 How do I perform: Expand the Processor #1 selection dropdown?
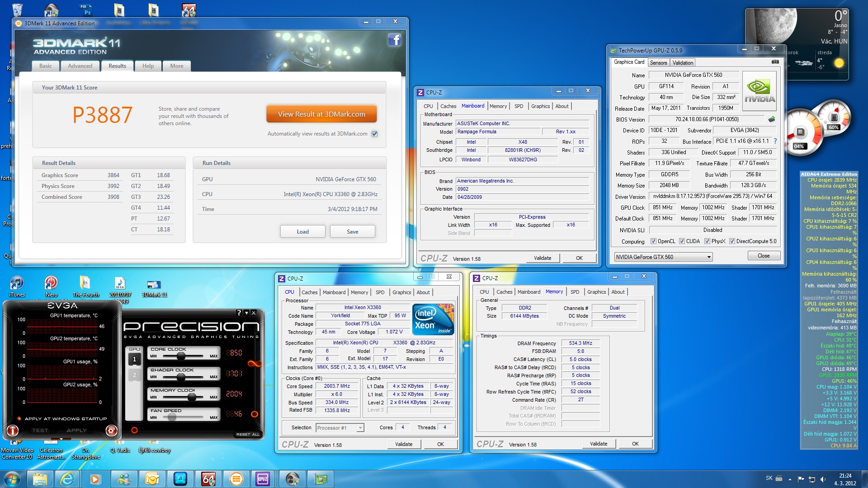click(x=360, y=428)
